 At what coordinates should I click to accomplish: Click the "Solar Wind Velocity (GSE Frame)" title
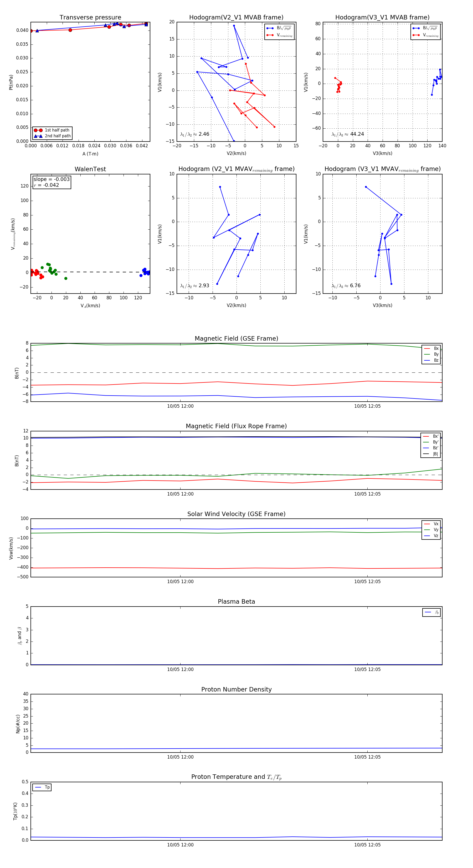236,514
